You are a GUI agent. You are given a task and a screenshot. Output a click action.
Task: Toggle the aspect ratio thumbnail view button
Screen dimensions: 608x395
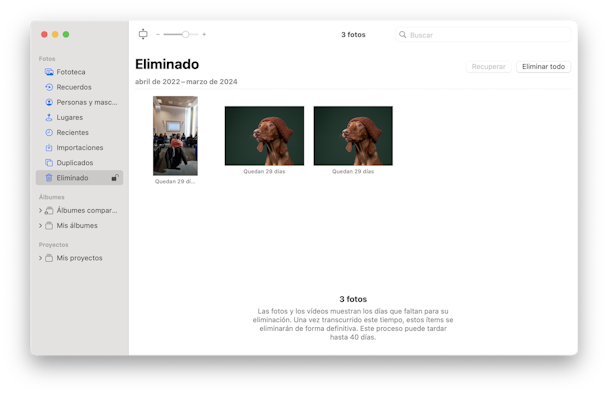pos(143,34)
